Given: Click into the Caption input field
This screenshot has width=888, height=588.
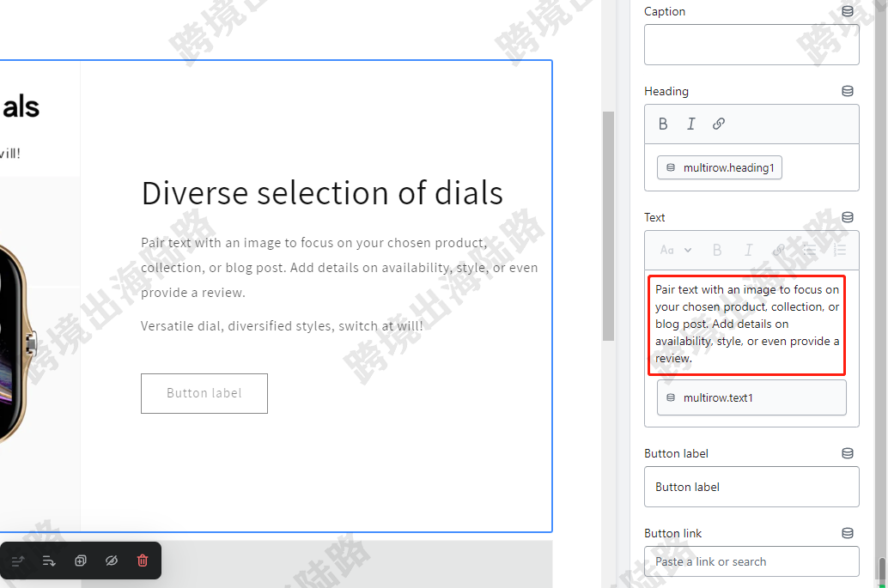Looking at the screenshot, I should click(751, 45).
